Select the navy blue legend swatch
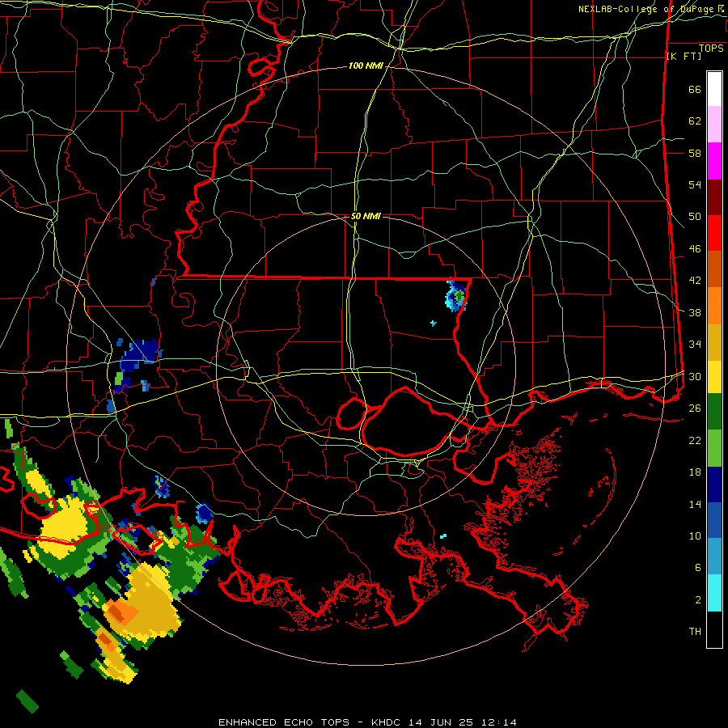The height and width of the screenshot is (728, 728). [x=714, y=485]
